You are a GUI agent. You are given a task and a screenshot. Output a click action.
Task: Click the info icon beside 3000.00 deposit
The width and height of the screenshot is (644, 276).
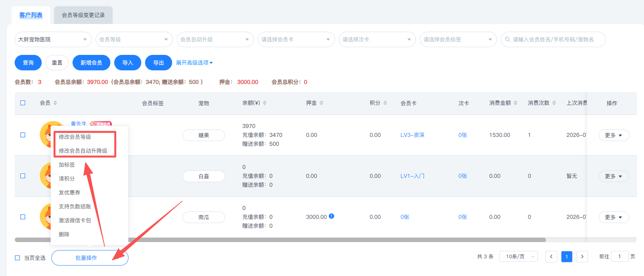click(x=331, y=216)
